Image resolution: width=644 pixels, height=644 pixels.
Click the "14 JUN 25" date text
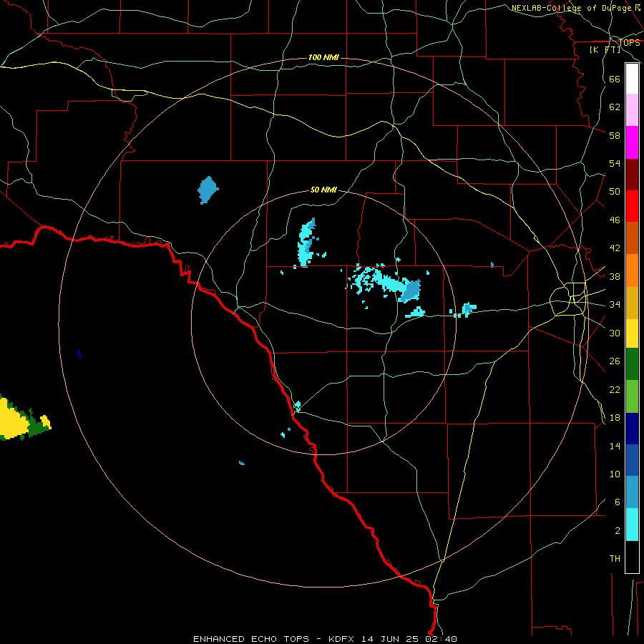[x=389, y=639]
